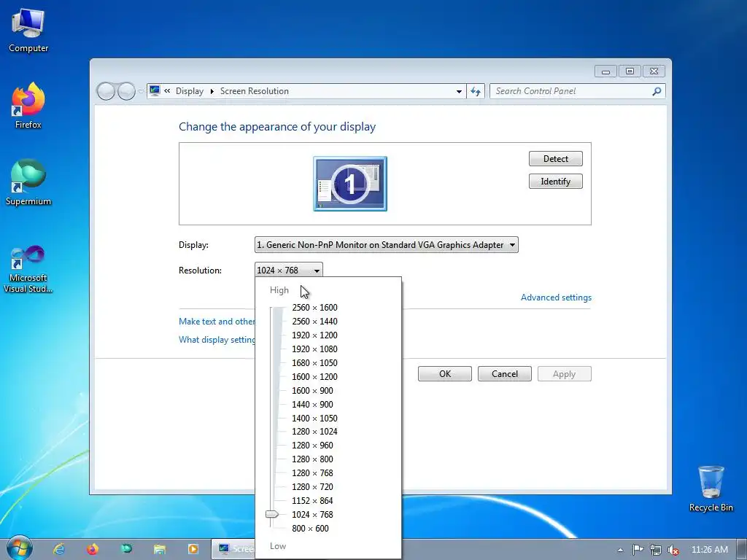Choose 1680 × 1050 resolution
This screenshot has width=747, height=560.
[x=314, y=363]
